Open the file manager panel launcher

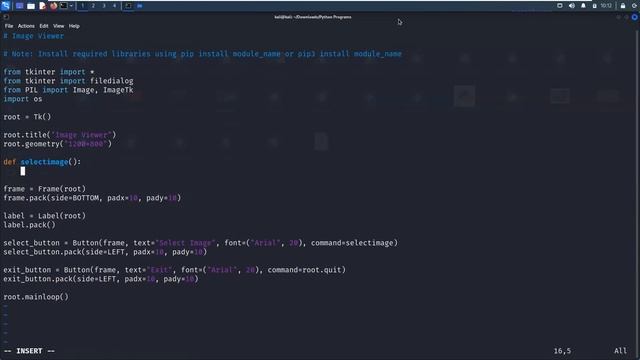tap(31, 6)
